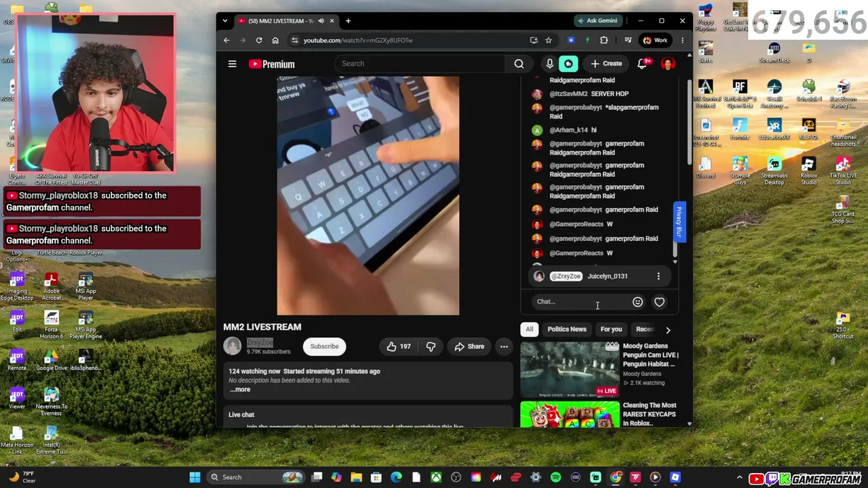
Task: Open the YouTube guide hamburger menu
Action: click(232, 64)
